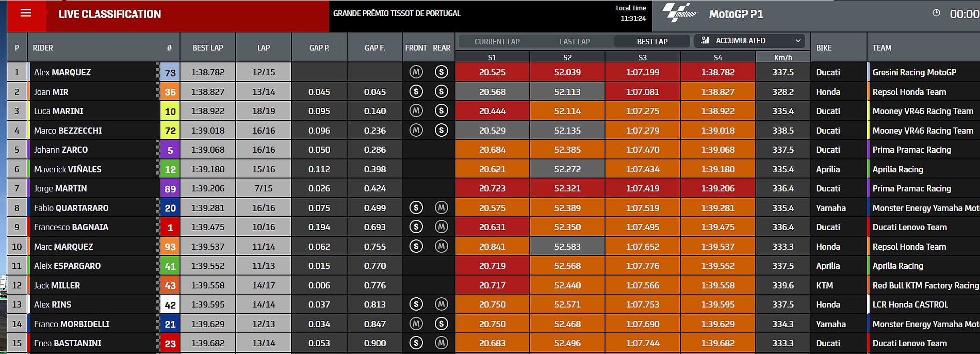Viewport: 980px width, 354px height.
Task: Click the MotoGP logo
Action: click(679, 12)
